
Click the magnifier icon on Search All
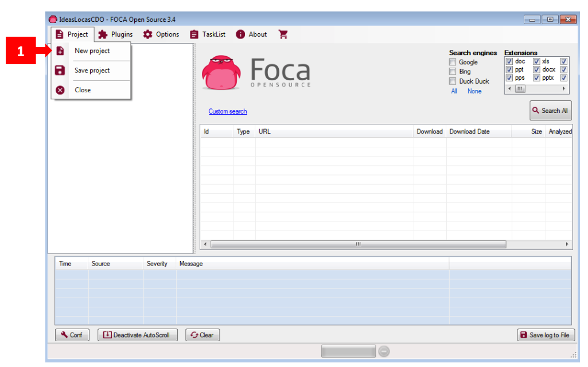[x=535, y=110]
